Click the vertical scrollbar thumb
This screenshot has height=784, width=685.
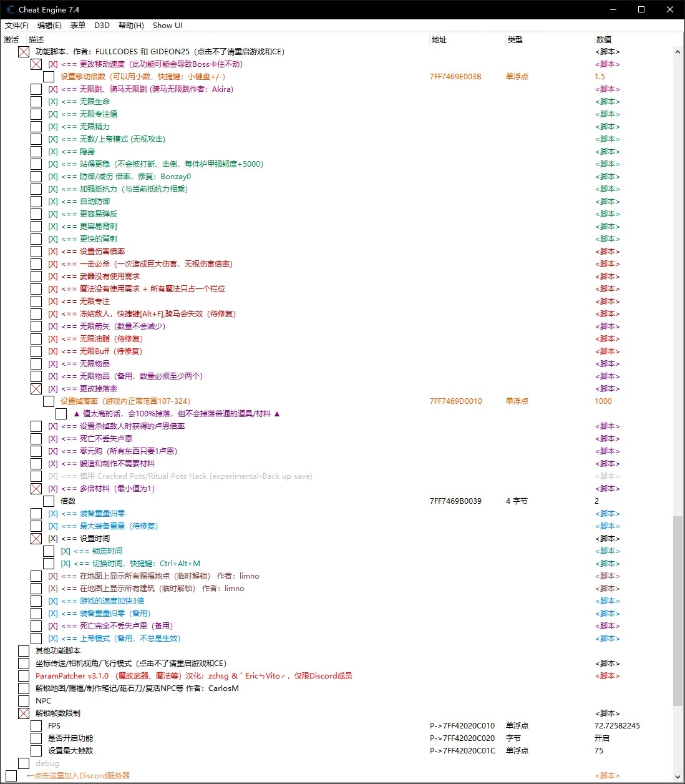678,610
